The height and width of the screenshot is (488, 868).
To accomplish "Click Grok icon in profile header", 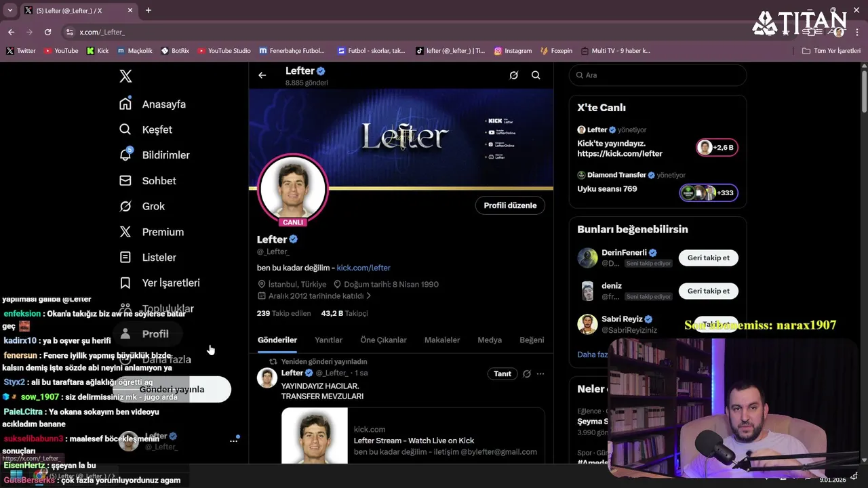I will [514, 75].
